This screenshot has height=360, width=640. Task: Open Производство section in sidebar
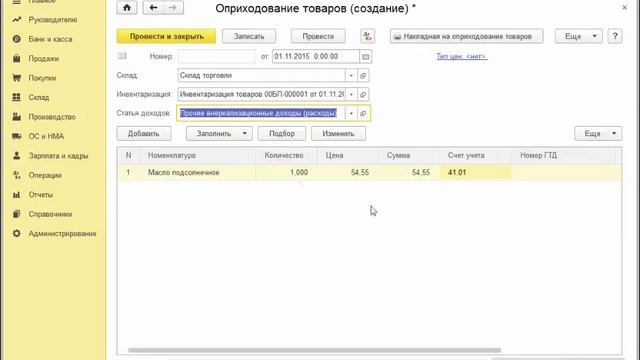pyautogui.click(x=52, y=117)
